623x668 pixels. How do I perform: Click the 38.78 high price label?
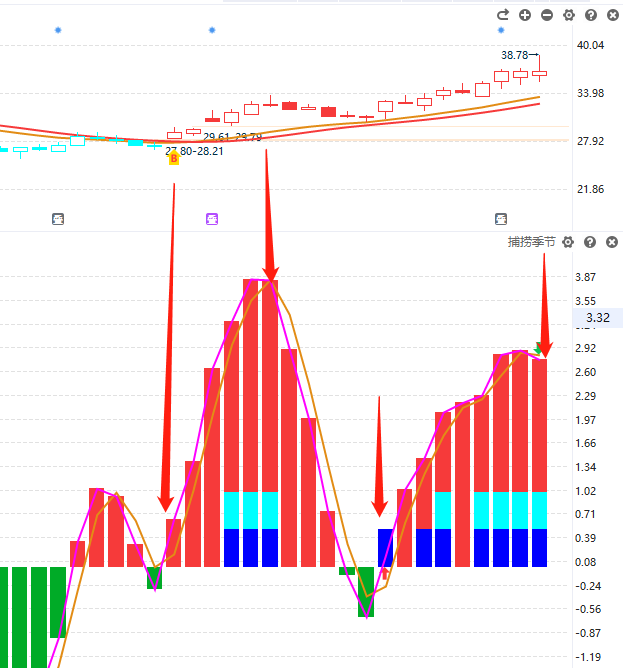point(516,55)
